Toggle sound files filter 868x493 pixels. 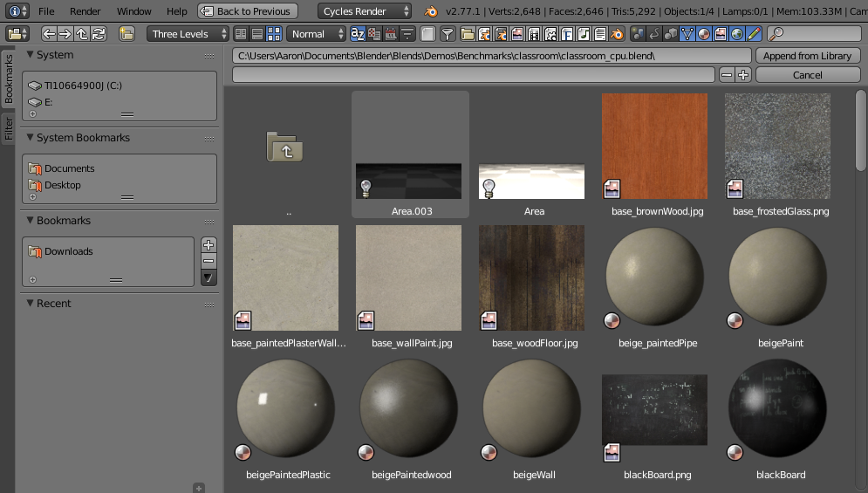tap(584, 34)
